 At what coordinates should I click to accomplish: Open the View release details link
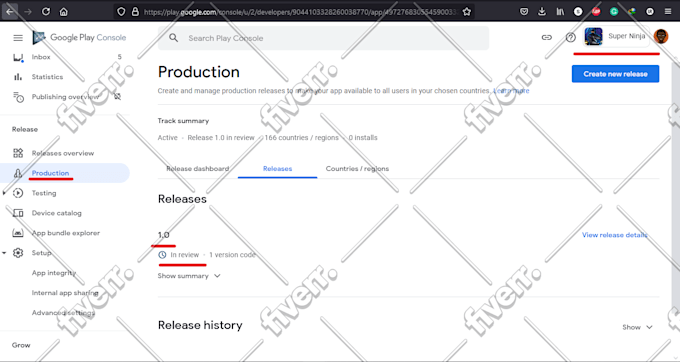(x=615, y=235)
